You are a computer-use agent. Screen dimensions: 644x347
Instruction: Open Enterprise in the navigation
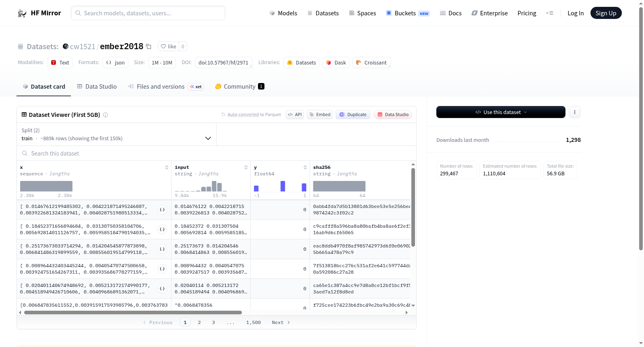489,13
